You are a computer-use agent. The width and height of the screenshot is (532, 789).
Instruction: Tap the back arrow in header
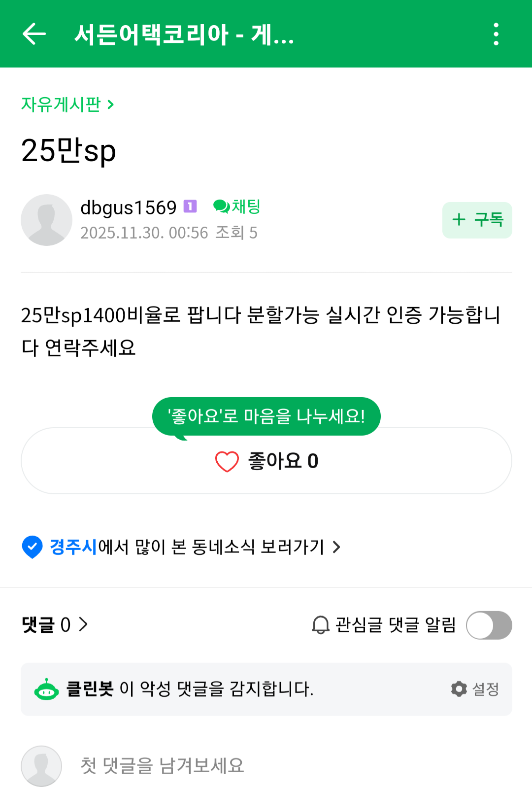(34, 34)
